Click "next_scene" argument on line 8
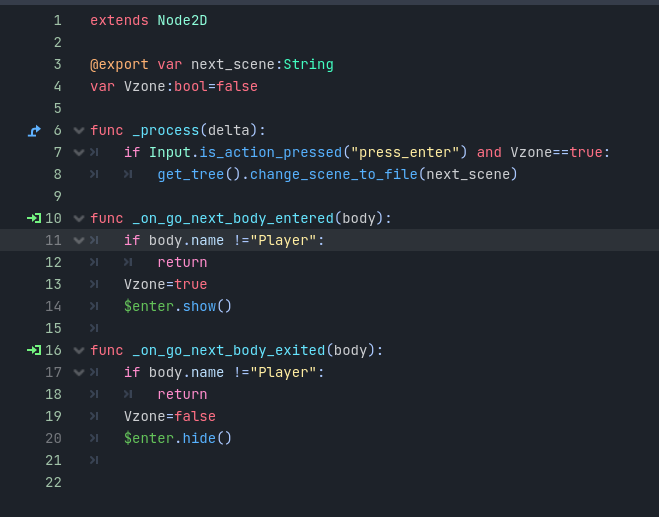659x517 pixels. tap(468, 174)
